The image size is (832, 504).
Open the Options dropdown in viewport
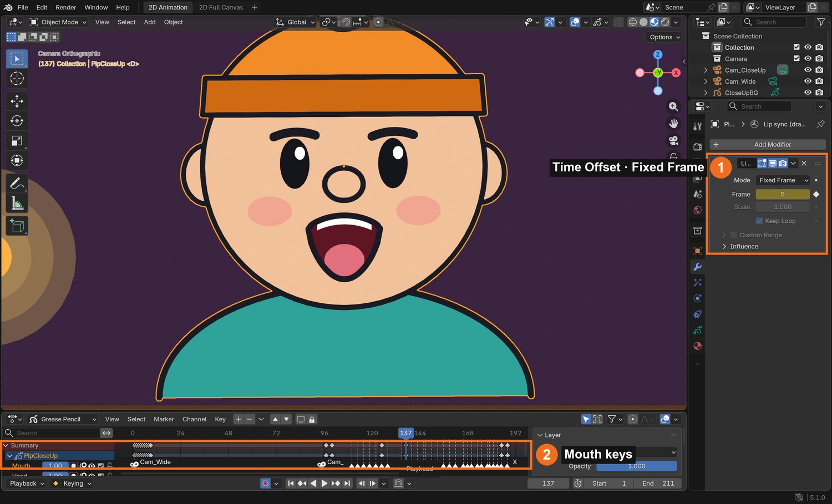click(664, 37)
